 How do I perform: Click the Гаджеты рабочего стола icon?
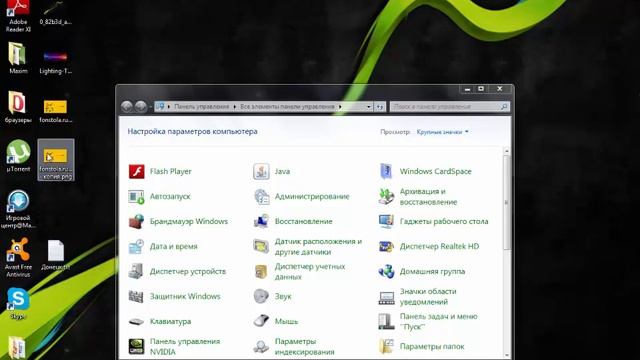click(x=386, y=222)
